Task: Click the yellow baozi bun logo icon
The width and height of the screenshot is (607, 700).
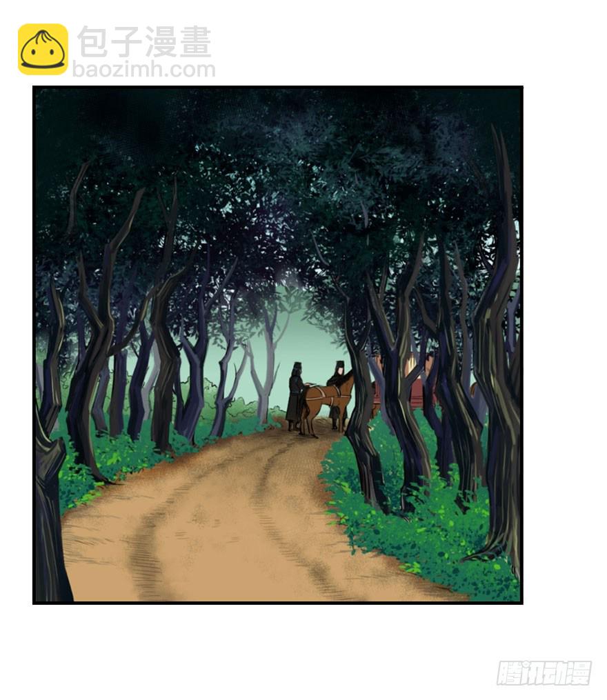Action: [x=43, y=49]
